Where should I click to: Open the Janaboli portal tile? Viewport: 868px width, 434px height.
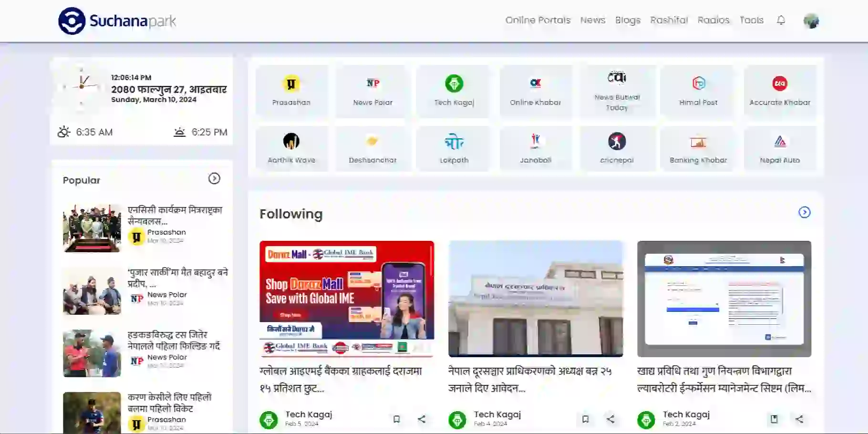tap(535, 149)
